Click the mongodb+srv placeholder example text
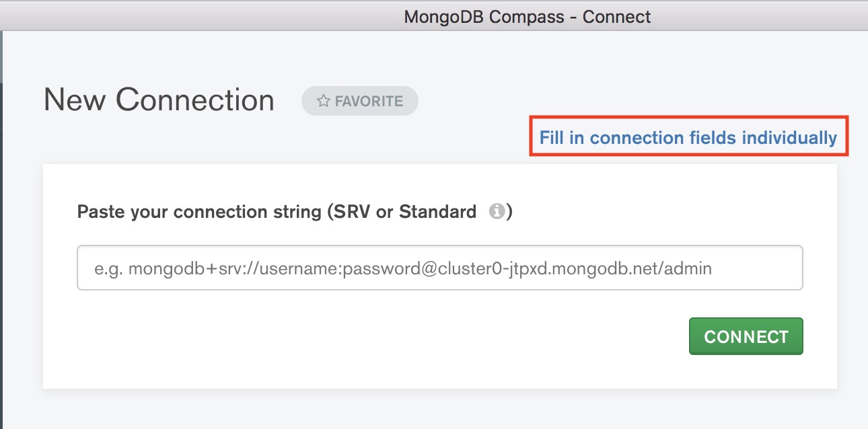868x429 pixels. coord(402,269)
